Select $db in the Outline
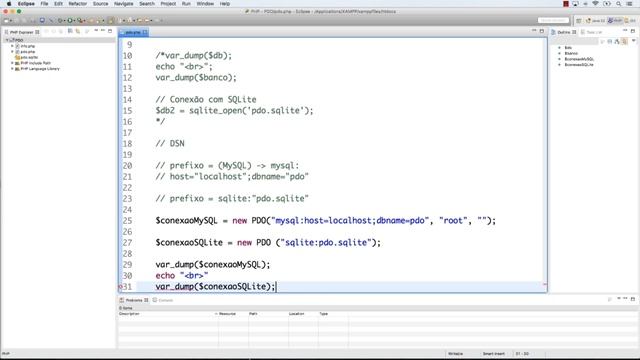 click(x=568, y=48)
